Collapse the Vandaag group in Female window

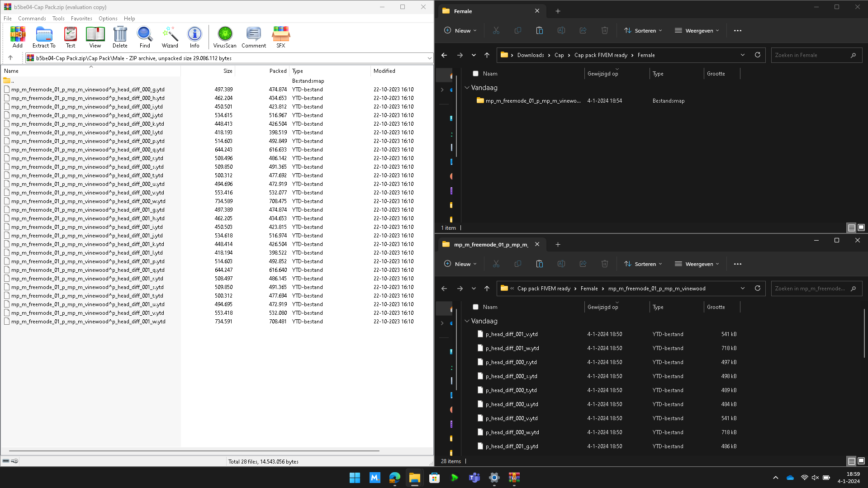467,88
